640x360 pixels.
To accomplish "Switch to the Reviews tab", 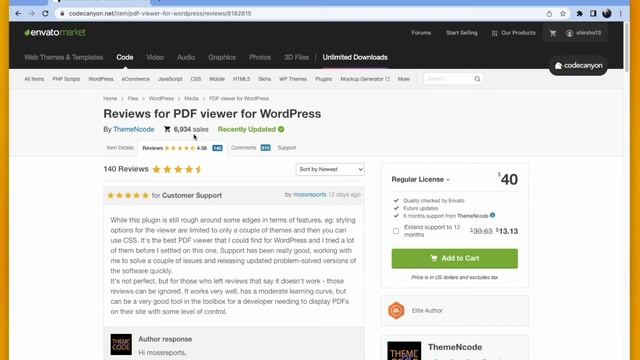I will tap(182, 148).
